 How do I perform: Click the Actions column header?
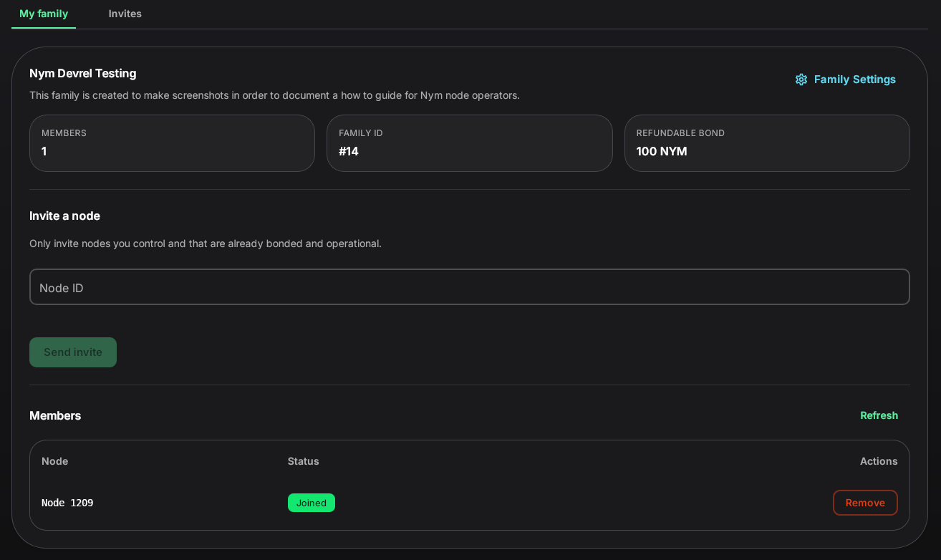(x=879, y=461)
